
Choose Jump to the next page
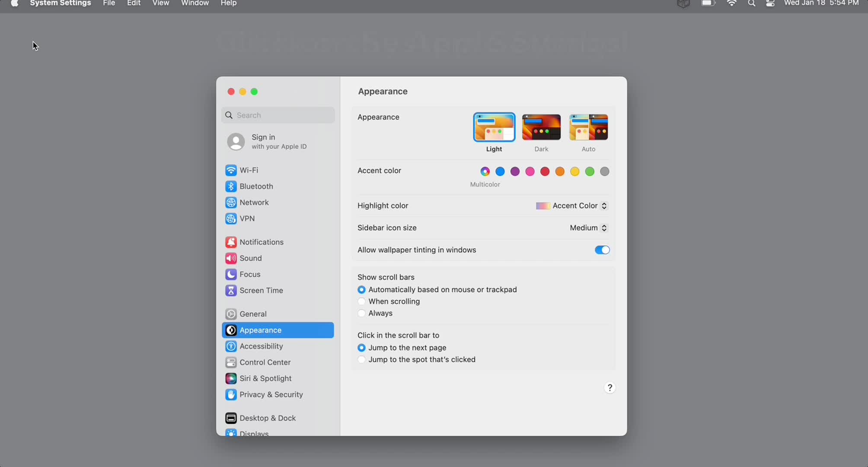(361, 348)
